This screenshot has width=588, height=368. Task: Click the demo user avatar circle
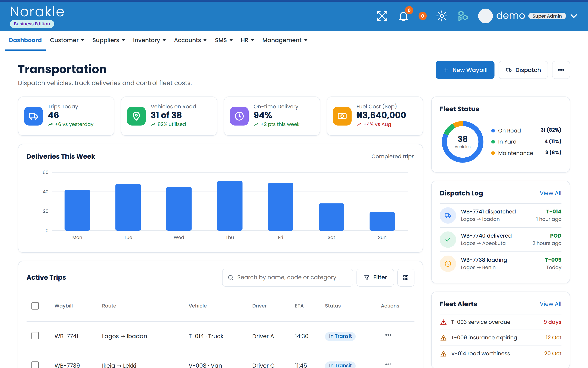click(485, 16)
